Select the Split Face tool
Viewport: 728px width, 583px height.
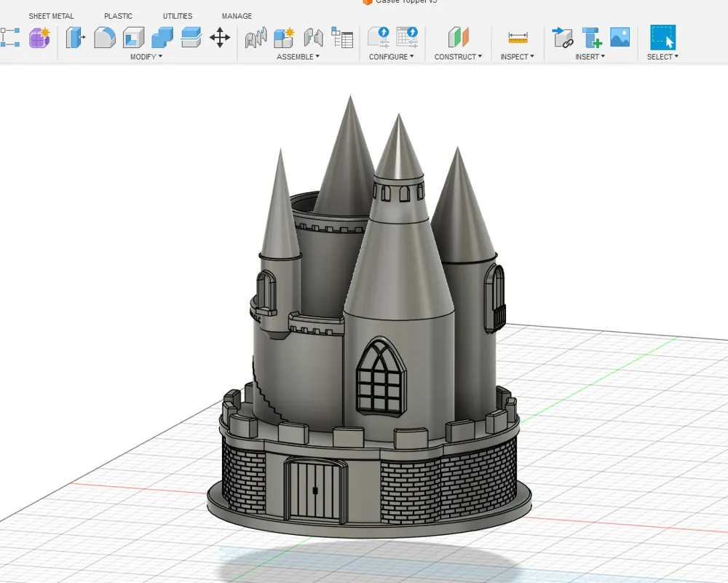click(191, 38)
